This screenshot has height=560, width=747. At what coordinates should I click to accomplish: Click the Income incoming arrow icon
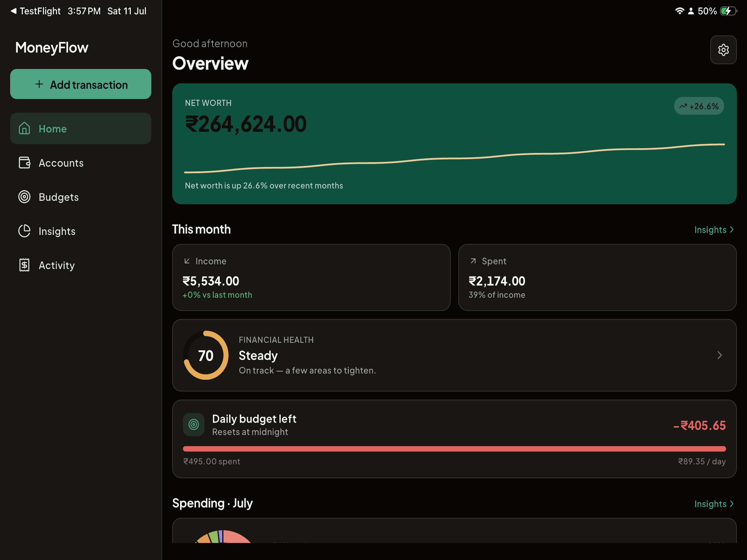pyautogui.click(x=187, y=261)
